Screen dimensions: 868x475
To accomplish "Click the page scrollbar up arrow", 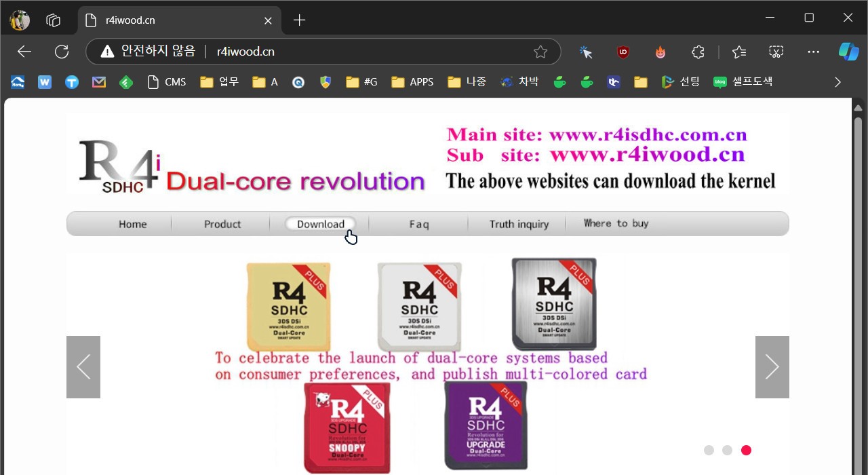I will [x=858, y=108].
